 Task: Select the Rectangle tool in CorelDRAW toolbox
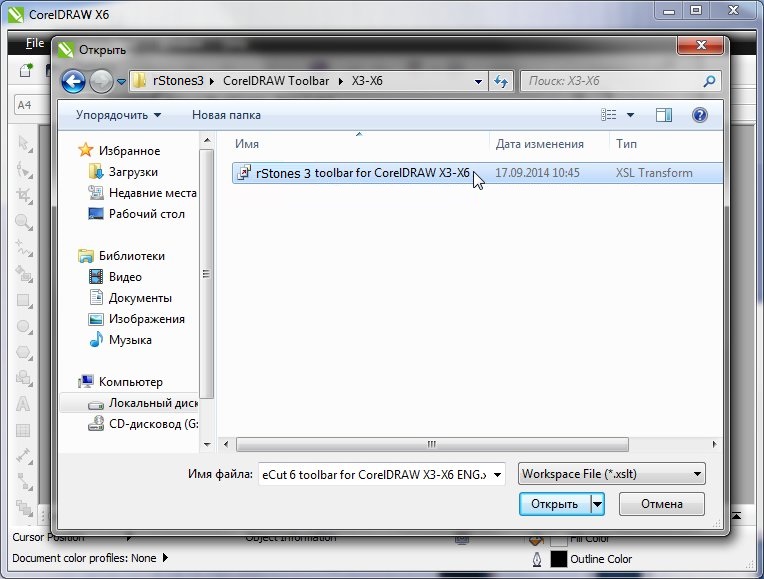(23, 300)
